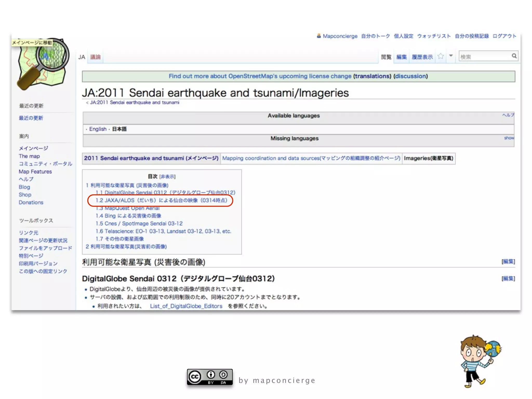This screenshot has height=399, width=532.
Task: Click the search magnifier icon
Action: [x=514, y=56]
